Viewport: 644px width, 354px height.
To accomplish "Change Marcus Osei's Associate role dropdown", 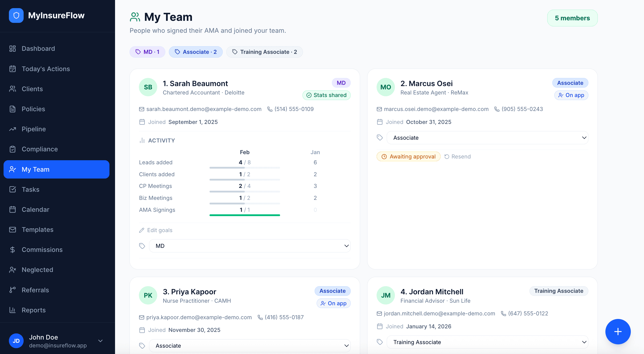I will click(487, 137).
